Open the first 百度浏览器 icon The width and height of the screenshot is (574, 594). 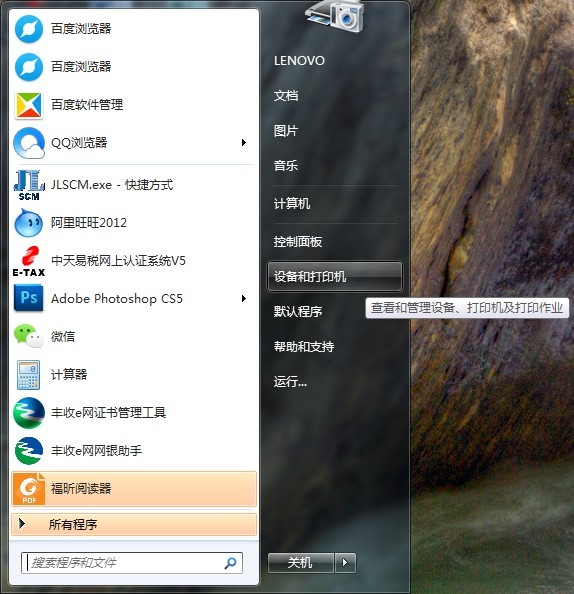click(x=28, y=29)
